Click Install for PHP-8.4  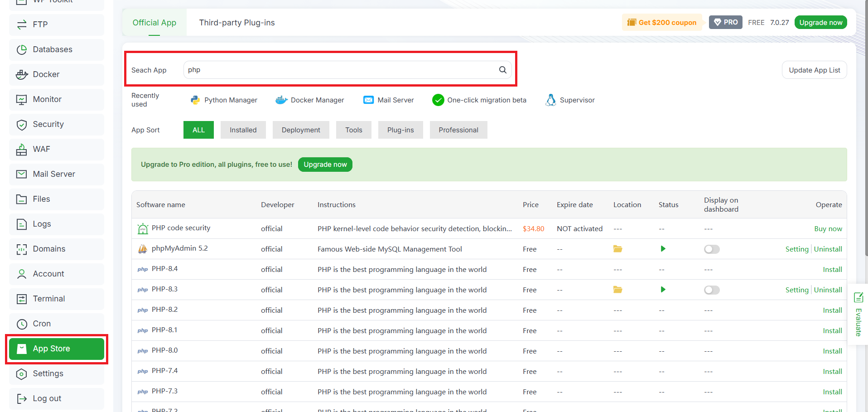(x=833, y=270)
